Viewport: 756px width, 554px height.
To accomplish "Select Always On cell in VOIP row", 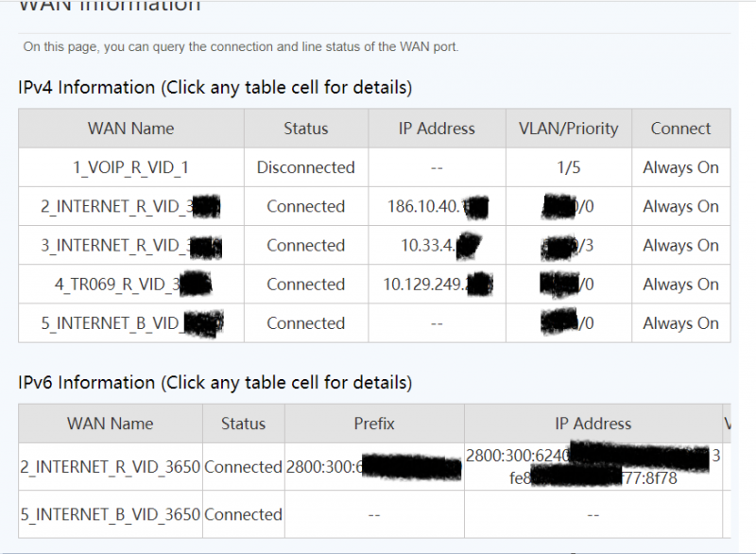I will (680, 167).
